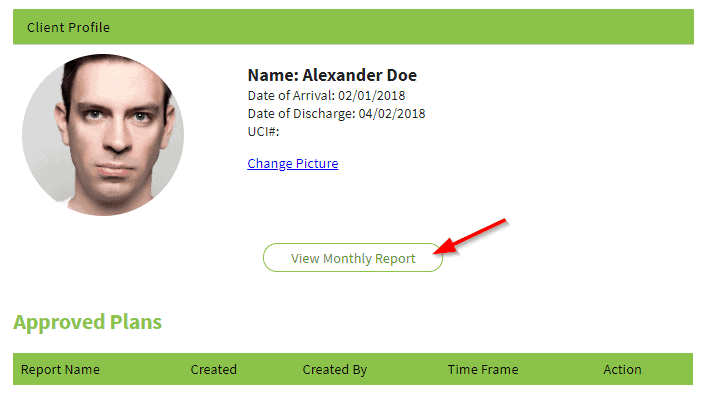The height and width of the screenshot is (394, 727).
Task: Click the 02/01/2018 arrival date value
Action: (371, 95)
